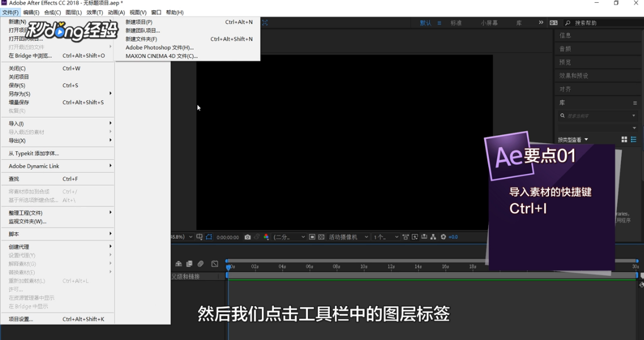The width and height of the screenshot is (644, 340).
Task: Click the sync settings icon beside search
Action: click(553, 23)
